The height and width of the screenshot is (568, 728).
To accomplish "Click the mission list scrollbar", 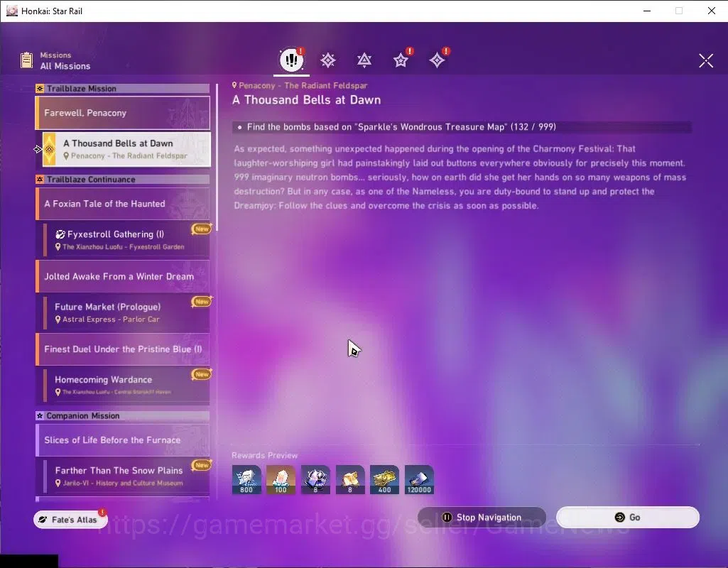I will 217,158.
